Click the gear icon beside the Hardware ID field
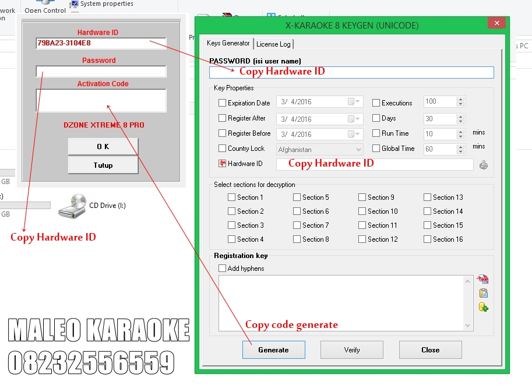 point(484,164)
